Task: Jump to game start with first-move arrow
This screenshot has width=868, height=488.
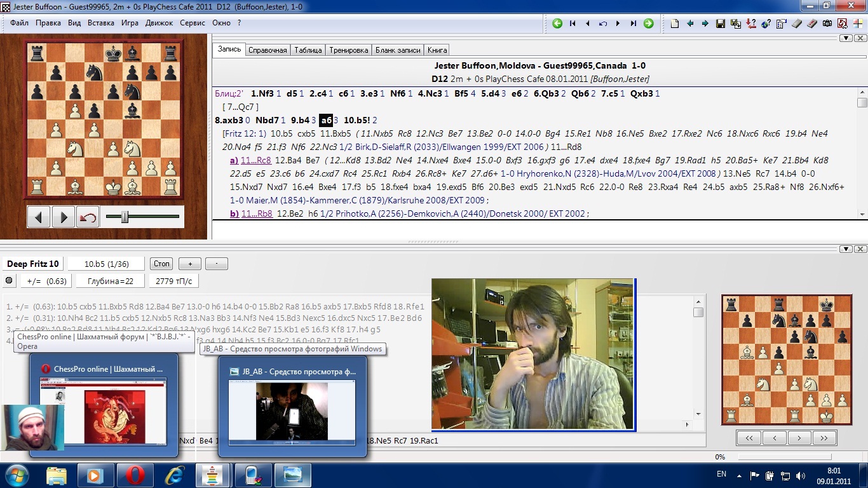Action: tap(573, 24)
